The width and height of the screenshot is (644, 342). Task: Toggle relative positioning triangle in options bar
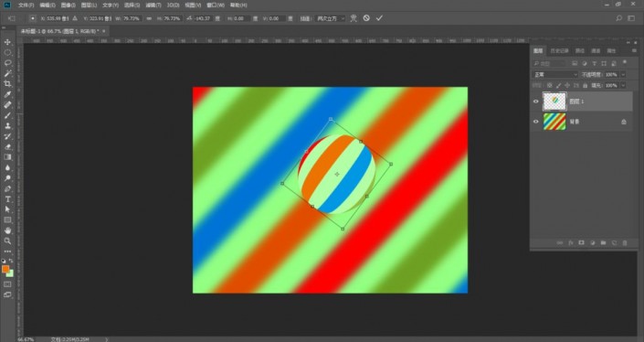click(75, 18)
